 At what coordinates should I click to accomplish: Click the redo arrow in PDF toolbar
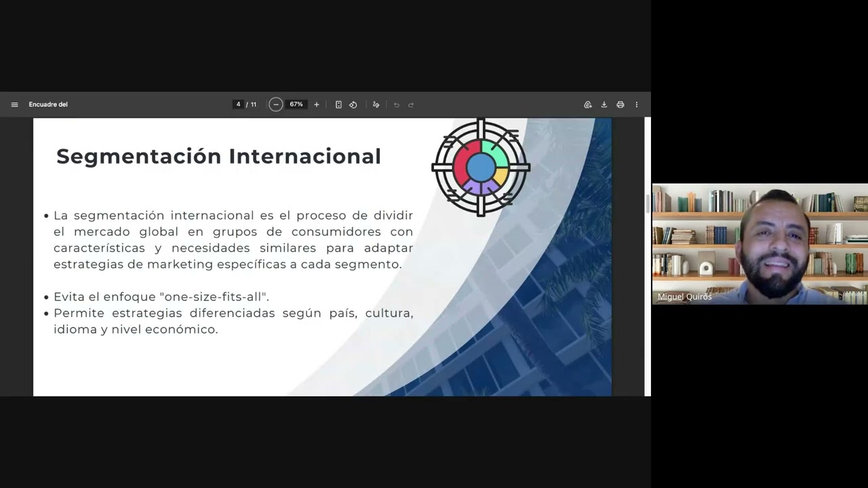pyautogui.click(x=411, y=104)
